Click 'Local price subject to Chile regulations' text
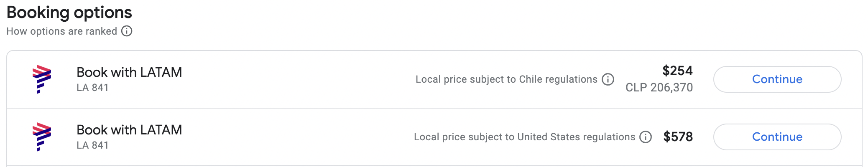This screenshot has width=868, height=167. point(506,79)
